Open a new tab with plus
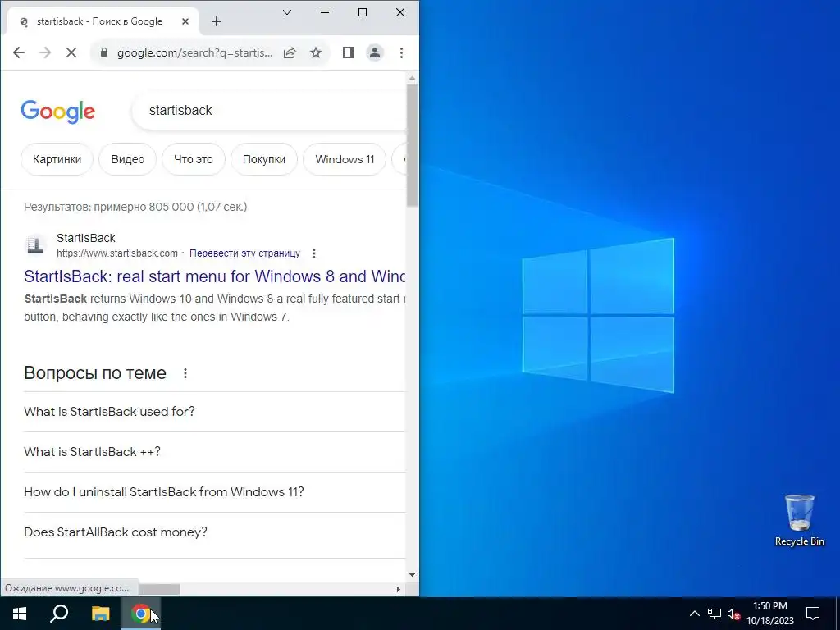This screenshot has height=630, width=840. click(x=217, y=21)
